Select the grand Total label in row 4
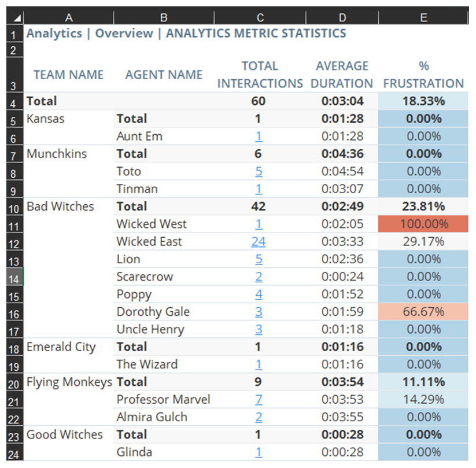 (x=42, y=101)
